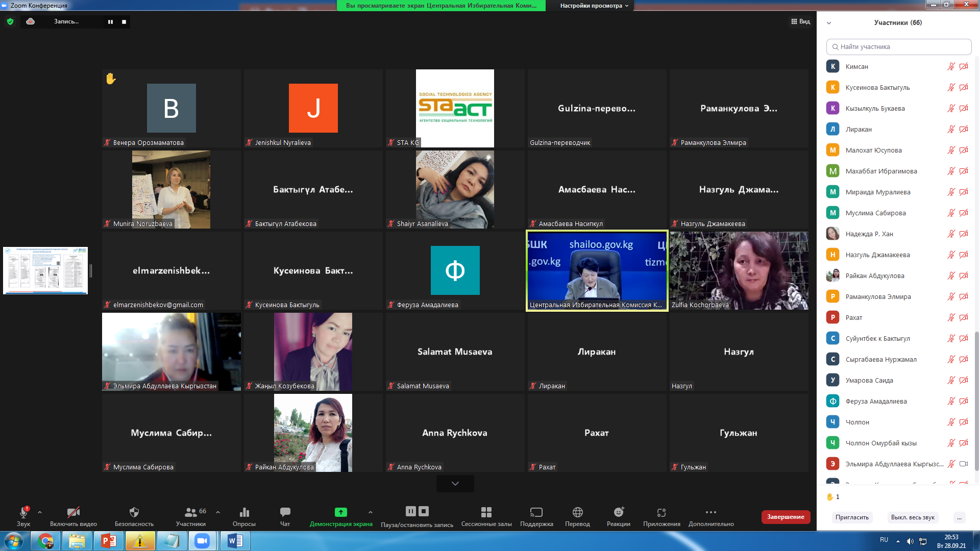Pause the recording in the top bar

coord(110,22)
